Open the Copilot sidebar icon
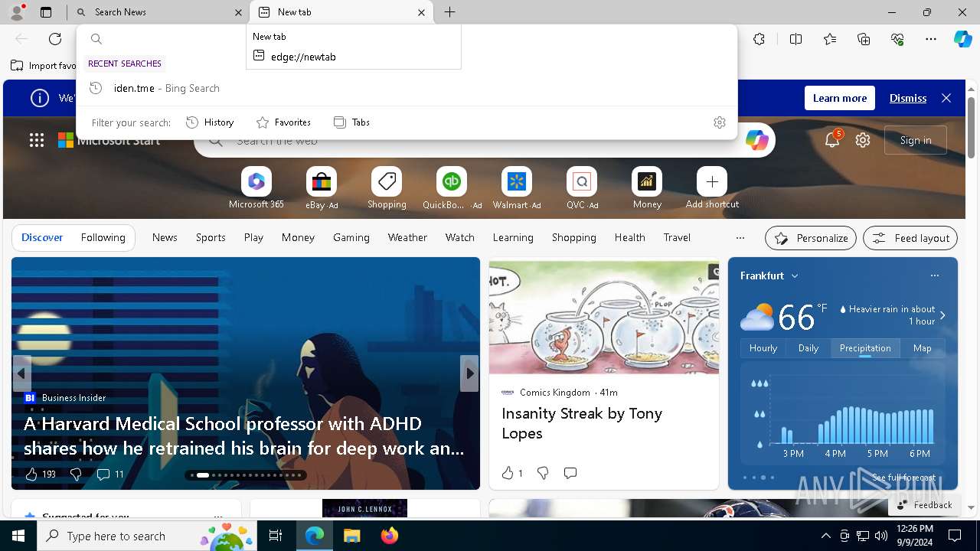The image size is (980, 551). click(962, 39)
